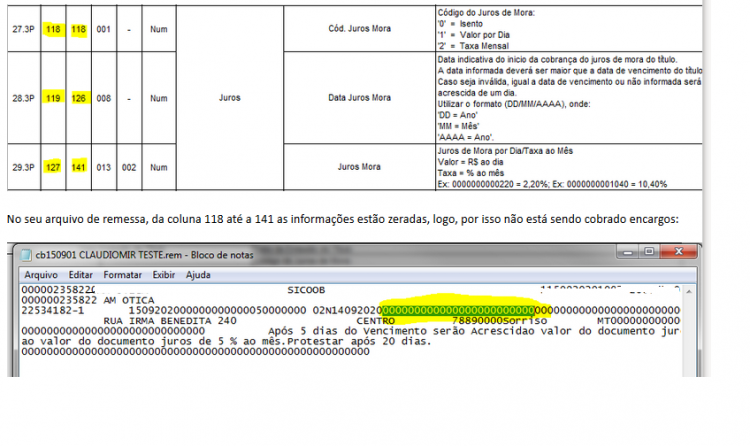Click the Notepad file icon in title bar
Viewport: 750px width, 446px height.
[x=26, y=255]
